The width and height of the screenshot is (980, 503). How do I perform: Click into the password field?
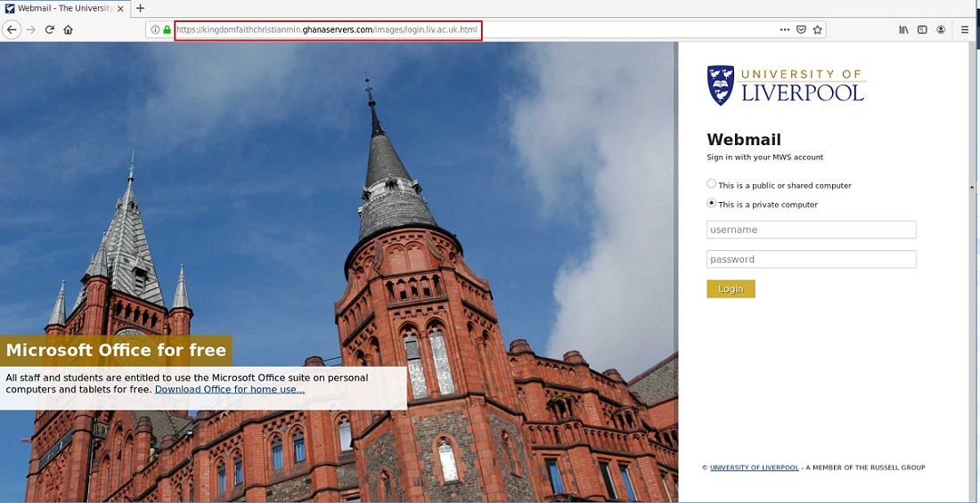tap(812, 259)
